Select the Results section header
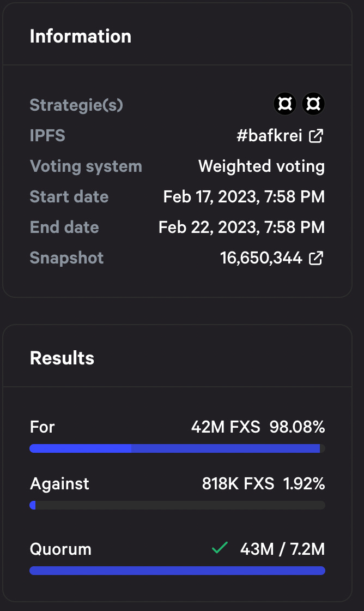Viewport: 364px width, 611px height. coord(62,358)
